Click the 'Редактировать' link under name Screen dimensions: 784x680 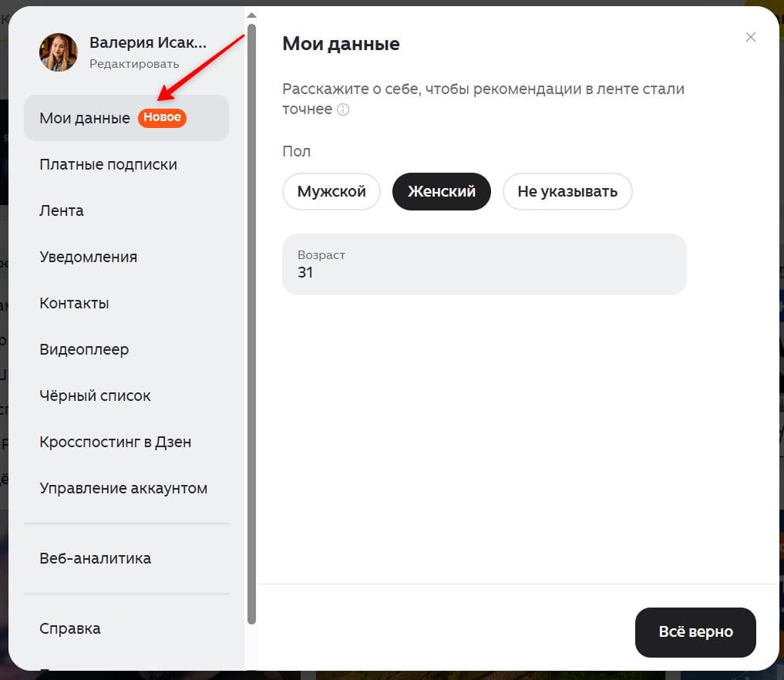[x=134, y=64]
